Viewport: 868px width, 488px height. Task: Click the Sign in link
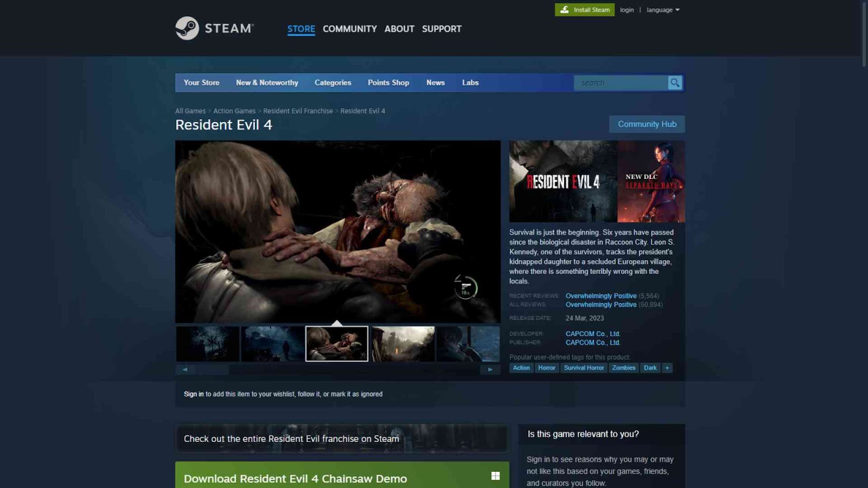194,394
